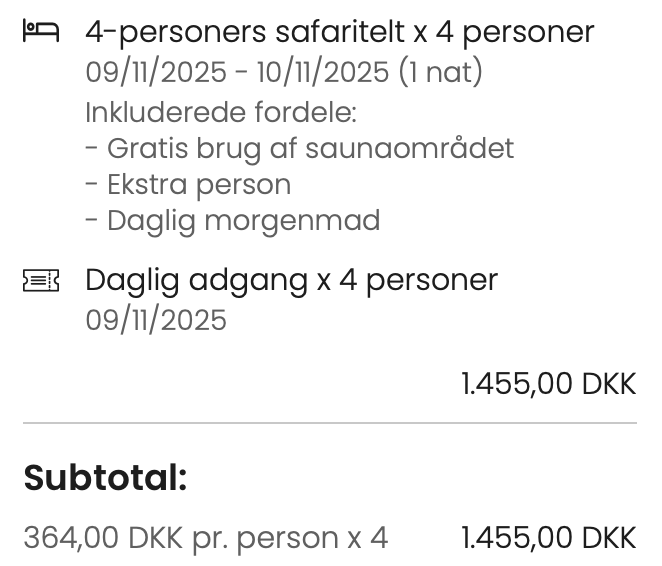
Task: Click the stay dates 09/11/2025 - 10/11/2025
Action: (x=237, y=72)
